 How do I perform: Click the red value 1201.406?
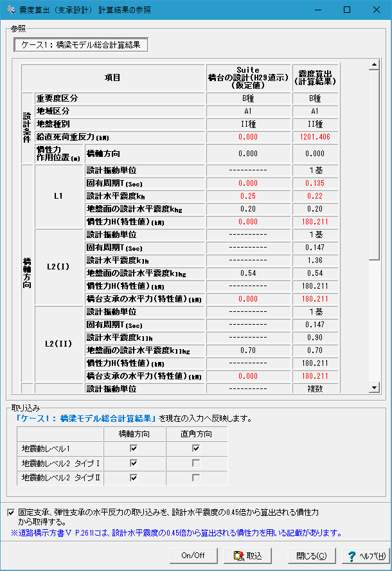click(315, 137)
